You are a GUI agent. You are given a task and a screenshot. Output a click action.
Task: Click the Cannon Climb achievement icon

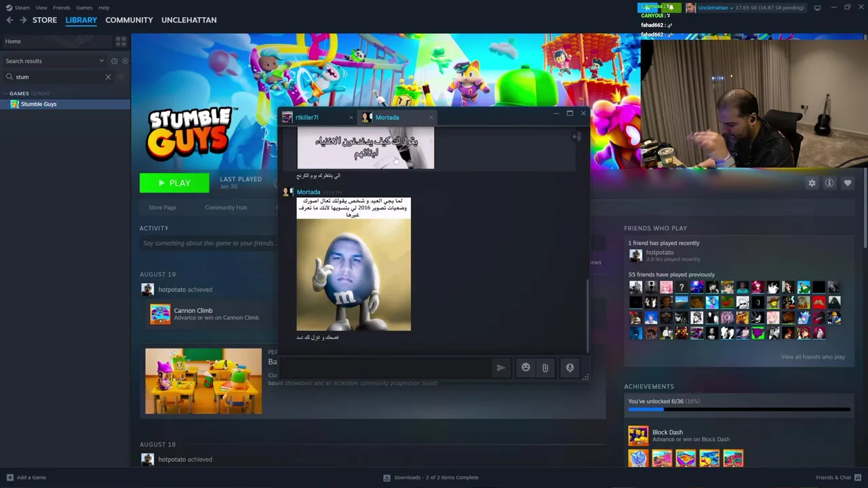(x=160, y=314)
